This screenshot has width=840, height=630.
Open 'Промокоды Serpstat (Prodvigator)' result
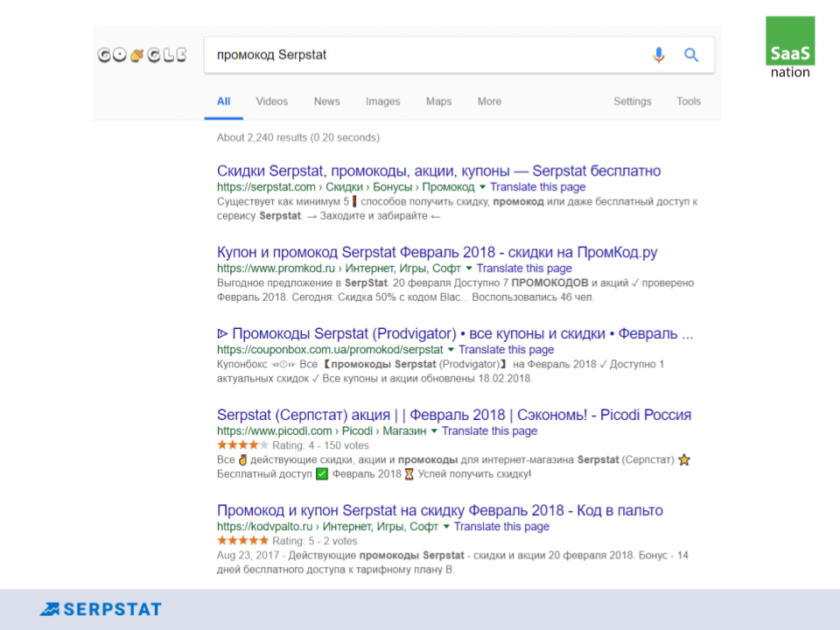click(455, 333)
